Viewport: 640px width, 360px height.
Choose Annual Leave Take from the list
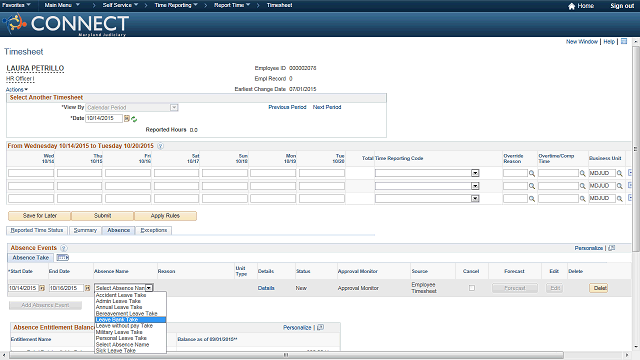click(x=130, y=307)
